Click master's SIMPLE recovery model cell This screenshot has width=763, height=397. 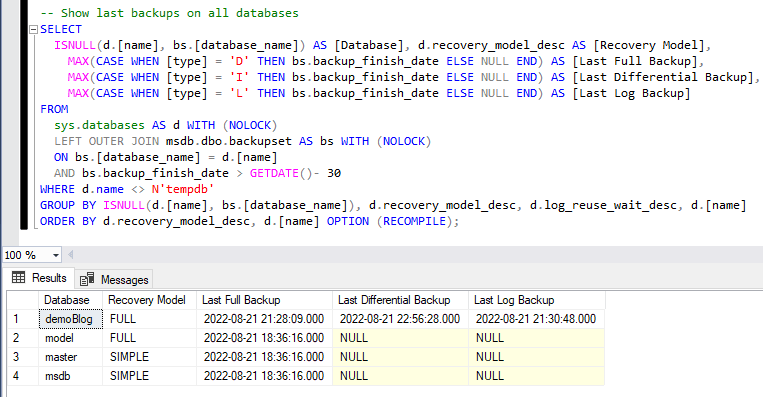[149, 357]
